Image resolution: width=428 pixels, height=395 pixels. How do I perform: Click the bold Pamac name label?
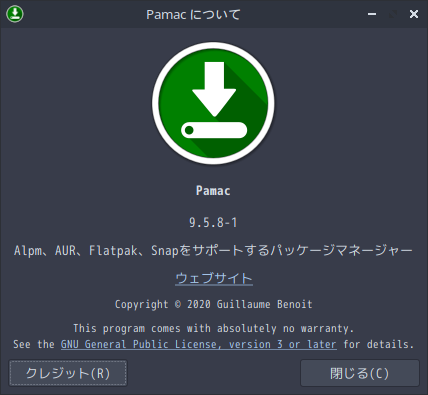click(213, 191)
